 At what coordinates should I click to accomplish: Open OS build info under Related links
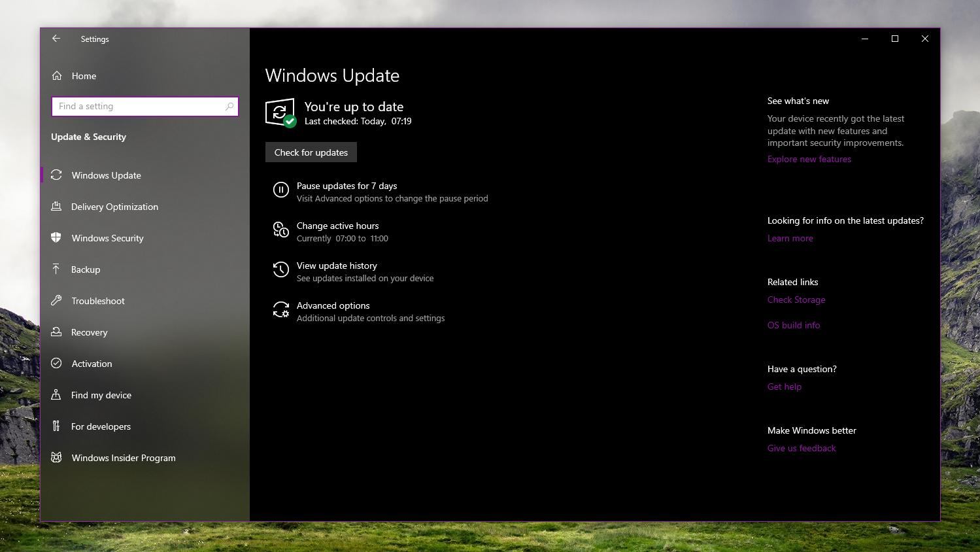pyautogui.click(x=793, y=325)
